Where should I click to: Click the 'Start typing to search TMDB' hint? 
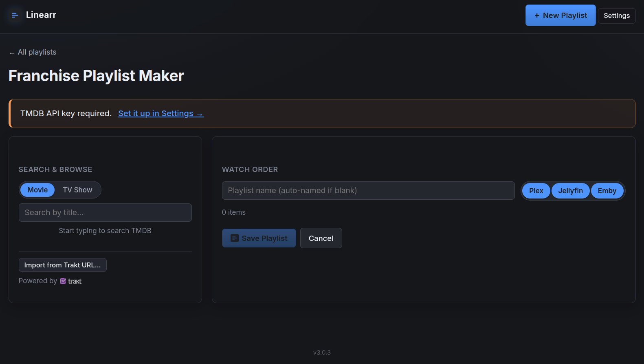point(105,231)
